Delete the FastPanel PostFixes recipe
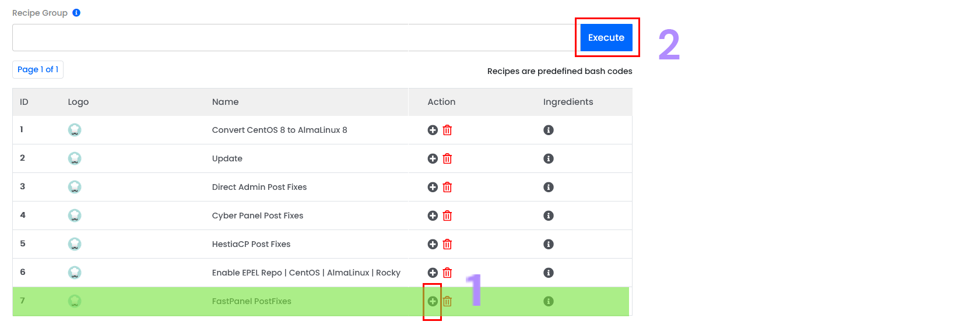980x325 pixels. tap(447, 301)
